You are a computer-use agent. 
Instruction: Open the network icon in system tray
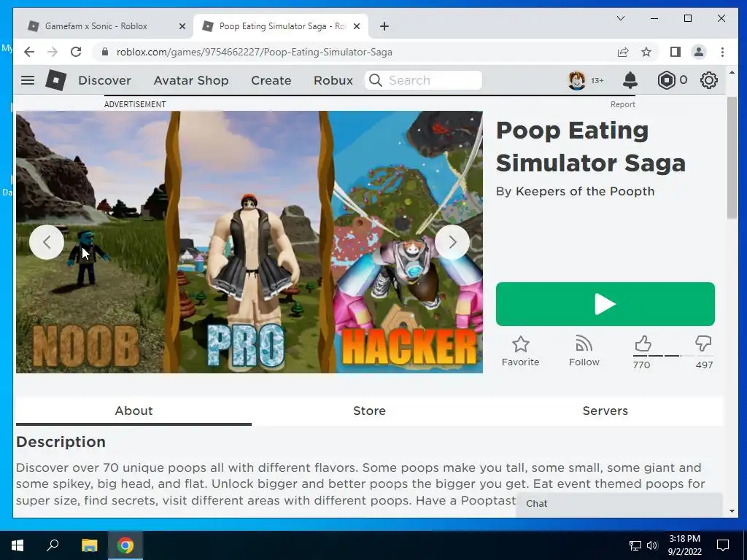tap(635, 545)
